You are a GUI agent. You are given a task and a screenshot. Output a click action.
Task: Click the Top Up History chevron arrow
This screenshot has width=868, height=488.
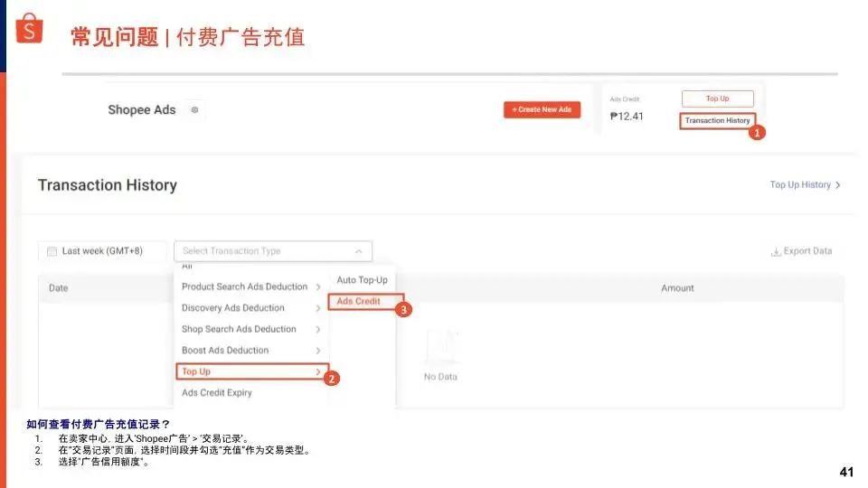tap(837, 185)
